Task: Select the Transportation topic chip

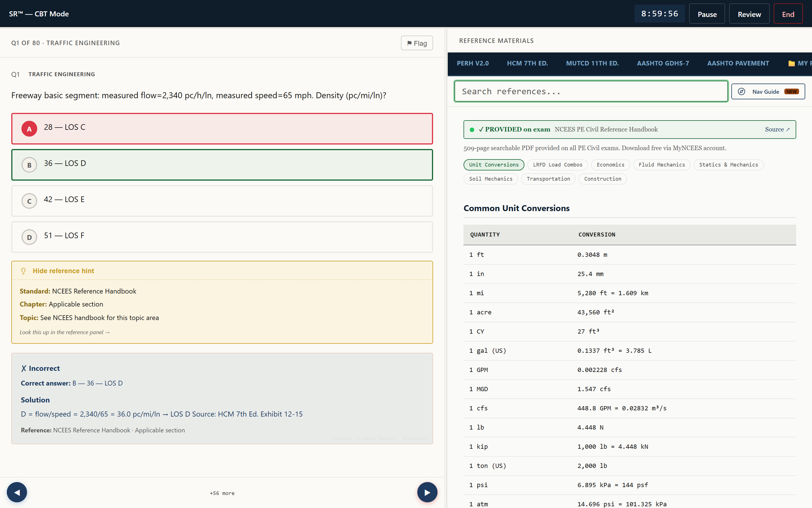Action: [548, 179]
